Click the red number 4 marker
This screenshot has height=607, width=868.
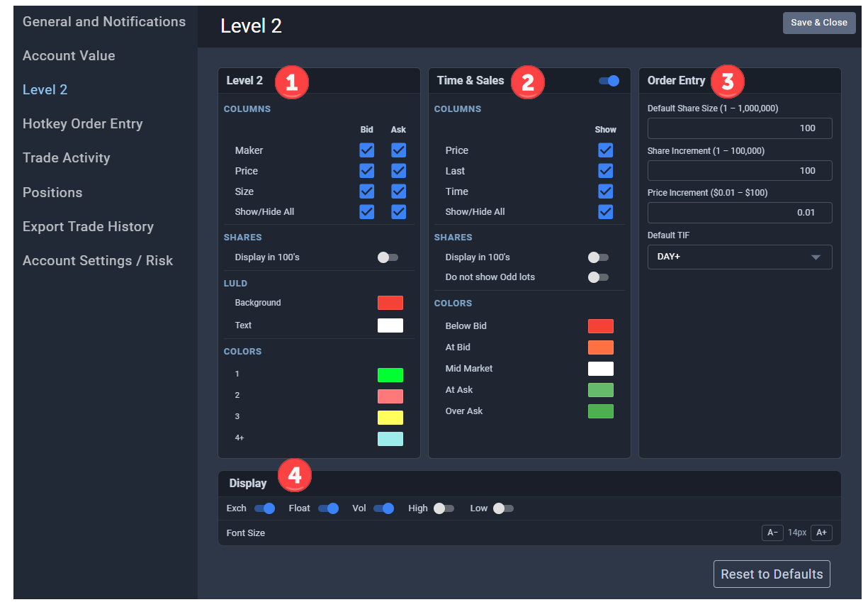click(x=294, y=475)
